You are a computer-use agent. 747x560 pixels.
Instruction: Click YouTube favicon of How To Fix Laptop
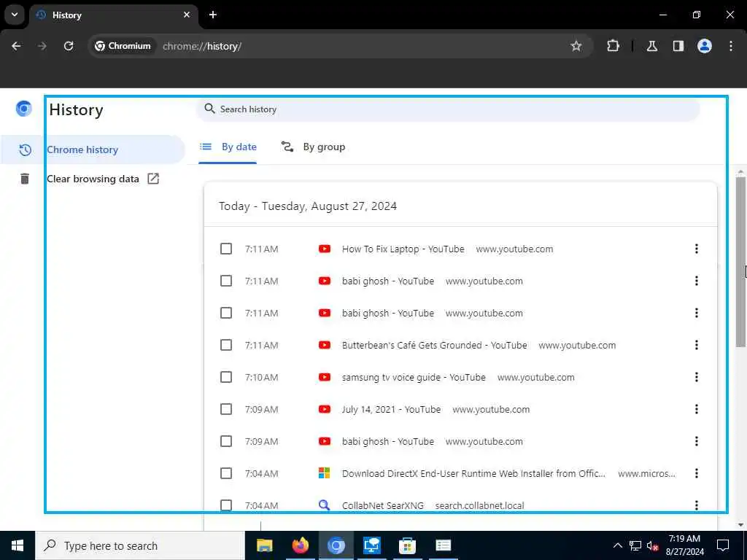click(325, 249)
